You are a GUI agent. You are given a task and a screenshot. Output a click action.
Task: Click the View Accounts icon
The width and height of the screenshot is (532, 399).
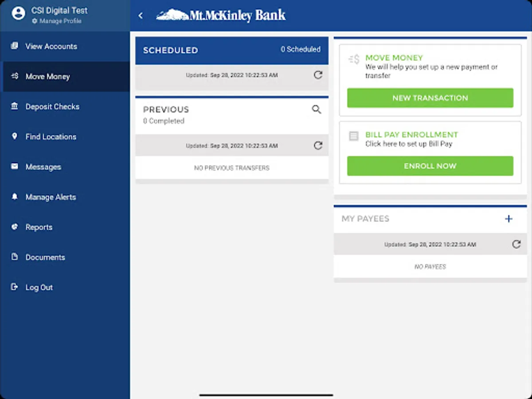point(15,46)
